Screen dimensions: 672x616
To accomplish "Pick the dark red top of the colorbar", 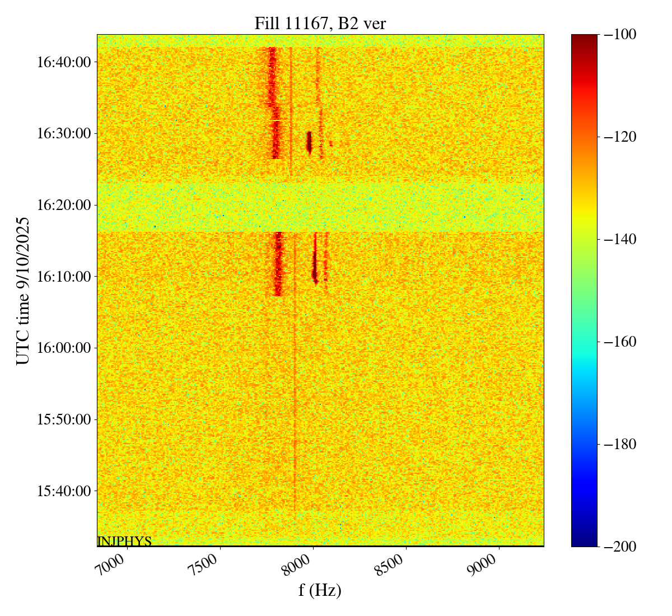I will pos(584,39).
